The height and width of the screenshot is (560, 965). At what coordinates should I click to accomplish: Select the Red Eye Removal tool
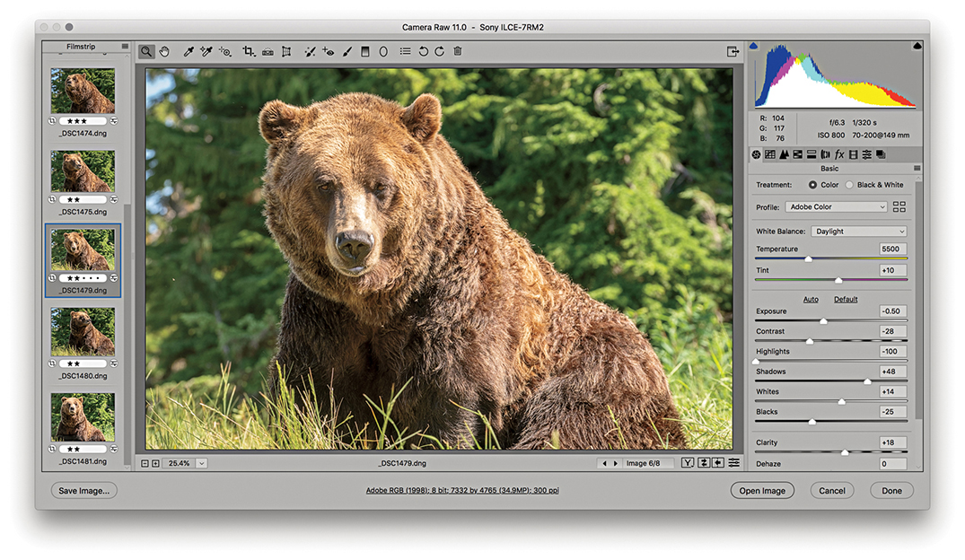328,52
